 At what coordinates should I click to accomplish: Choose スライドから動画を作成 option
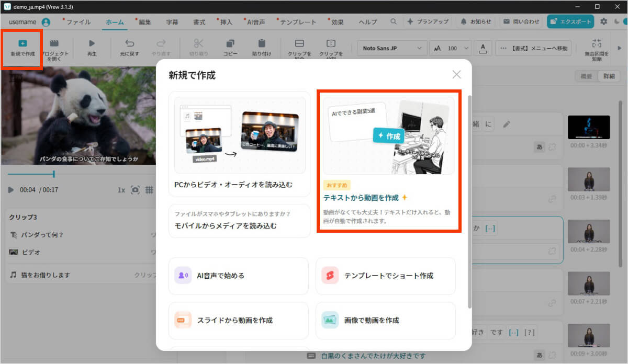239,320
